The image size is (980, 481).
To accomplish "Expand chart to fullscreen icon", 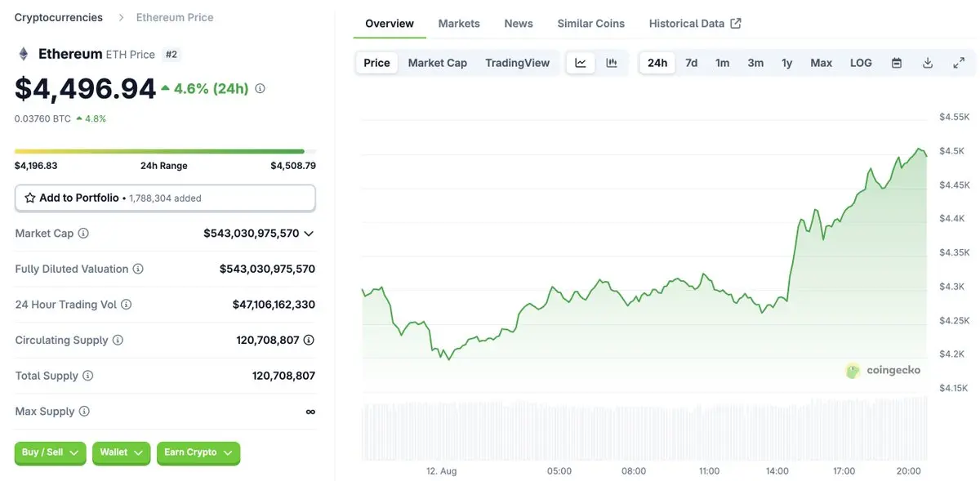I will (x=960, y=63).
